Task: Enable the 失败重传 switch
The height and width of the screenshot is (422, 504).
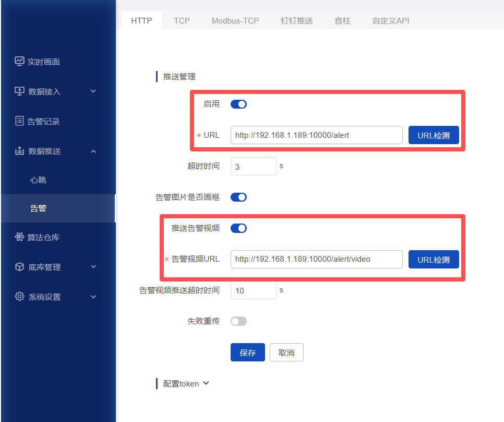Action: tap(238, 321)
